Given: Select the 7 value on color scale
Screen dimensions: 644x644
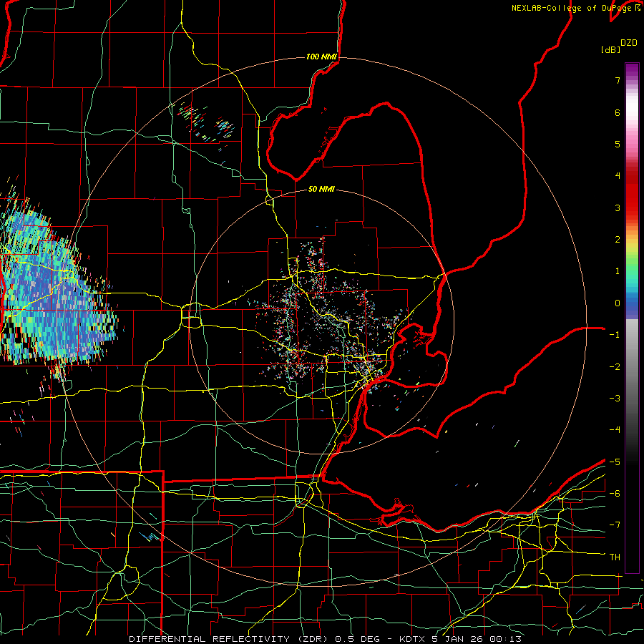Looking at the screenshot, I should [618, 80].
